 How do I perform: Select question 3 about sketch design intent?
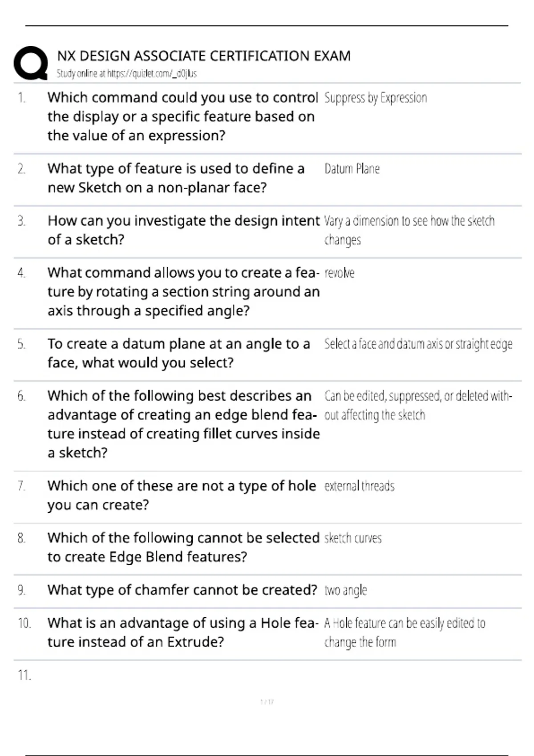coord(184,230)
